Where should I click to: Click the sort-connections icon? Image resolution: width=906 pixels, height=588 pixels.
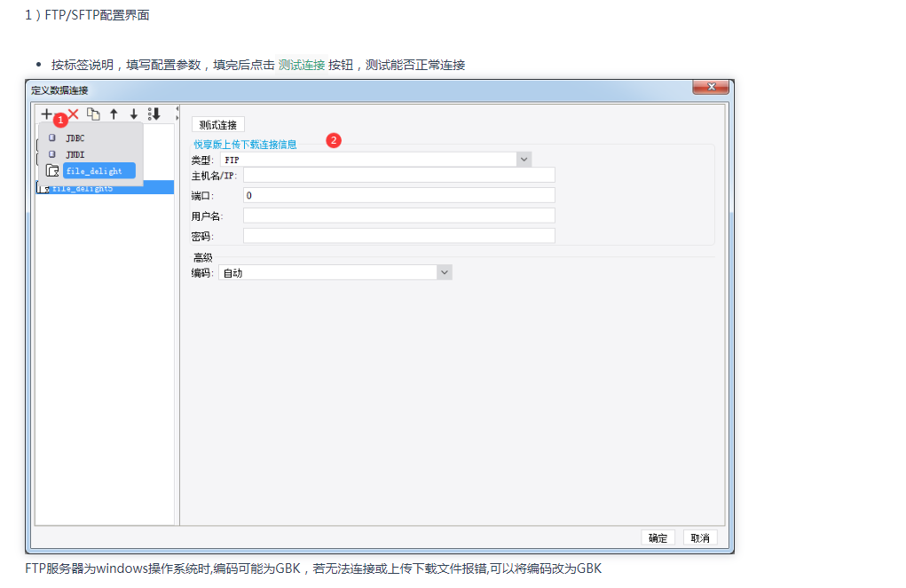(x=154, y=114)
